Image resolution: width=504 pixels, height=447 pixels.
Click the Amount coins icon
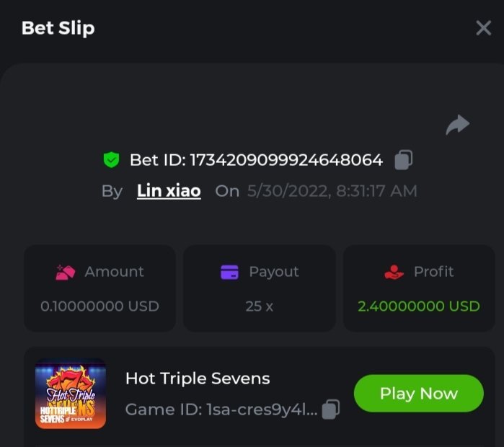point(66,272)
